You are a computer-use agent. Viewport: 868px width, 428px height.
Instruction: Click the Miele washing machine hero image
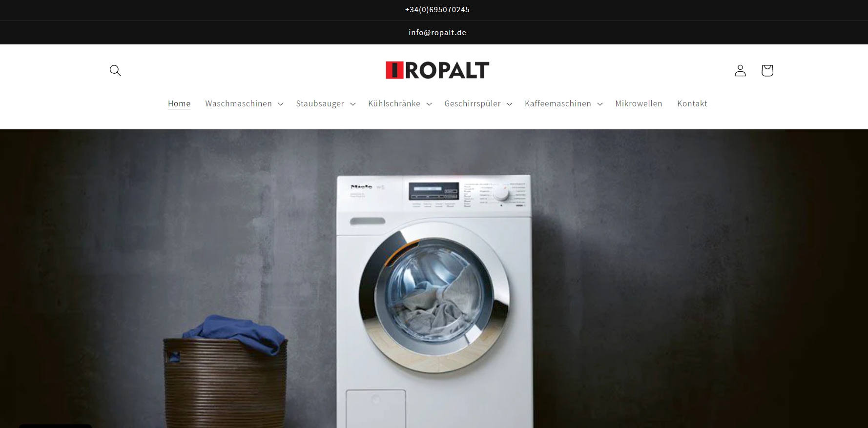434,301
